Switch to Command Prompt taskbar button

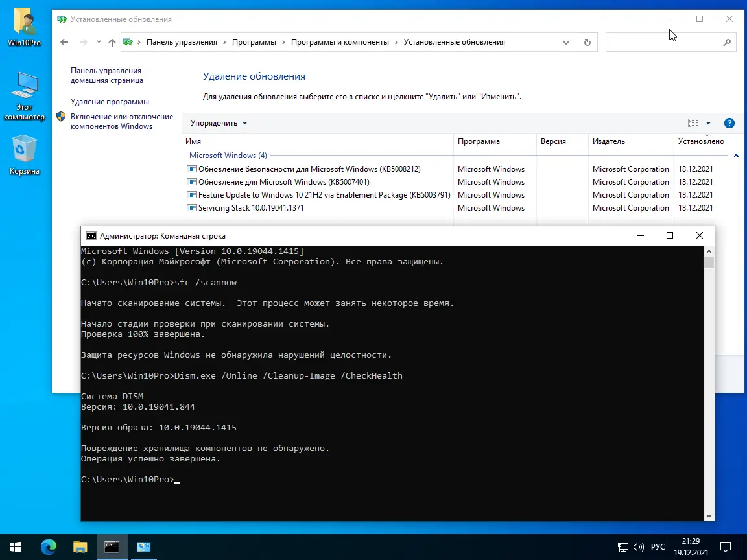[x=112, y=547]
